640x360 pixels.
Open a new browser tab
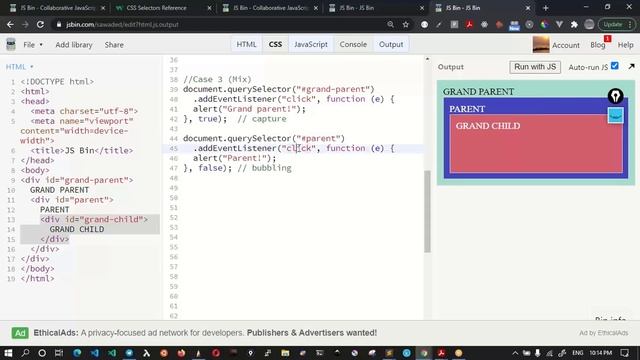(x=545, y=8)
